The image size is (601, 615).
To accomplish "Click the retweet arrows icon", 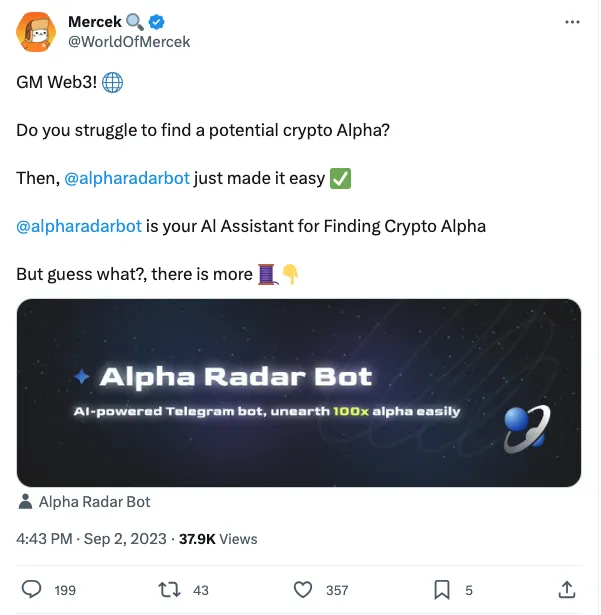I will (169, 589).
